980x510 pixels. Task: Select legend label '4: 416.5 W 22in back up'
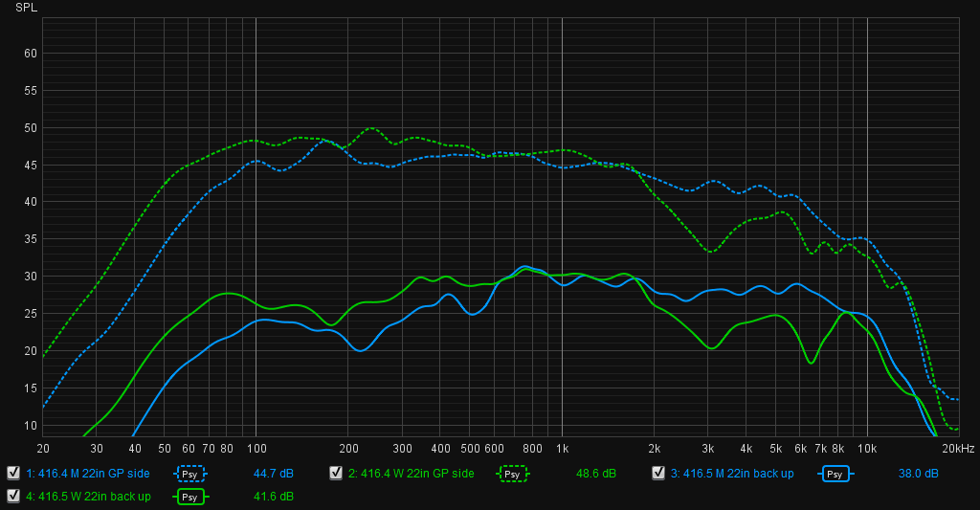88,497
